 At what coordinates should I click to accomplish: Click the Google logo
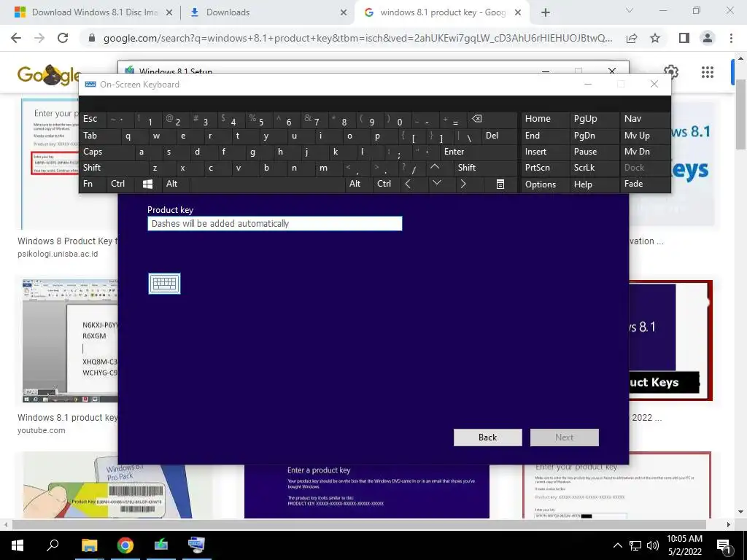(x=47, y=75)
